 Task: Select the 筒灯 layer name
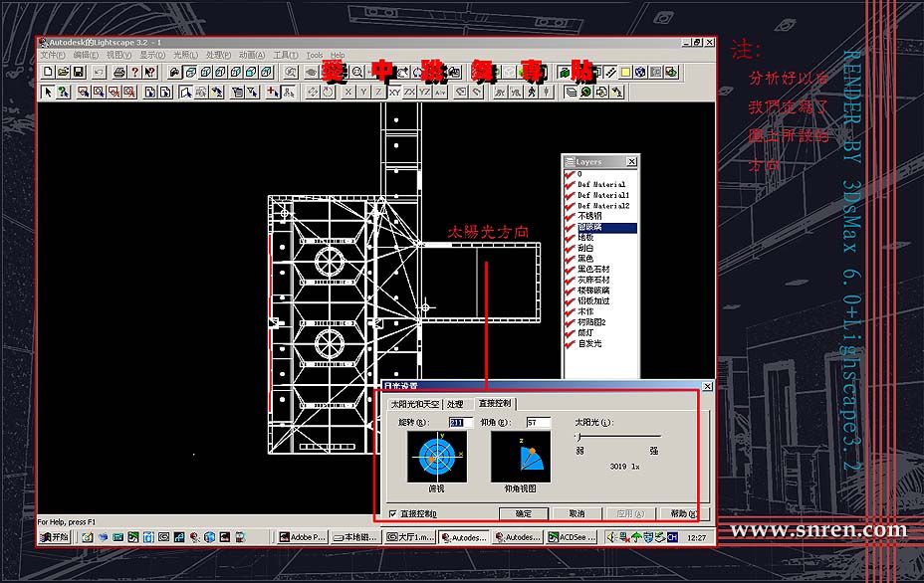pos(585,333)
